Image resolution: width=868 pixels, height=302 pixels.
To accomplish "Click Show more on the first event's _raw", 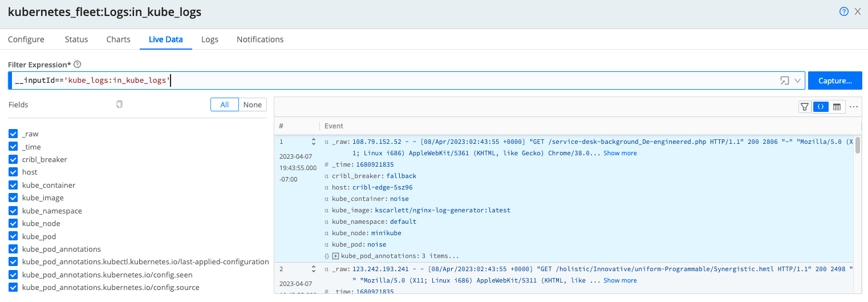I will point(620,153).
